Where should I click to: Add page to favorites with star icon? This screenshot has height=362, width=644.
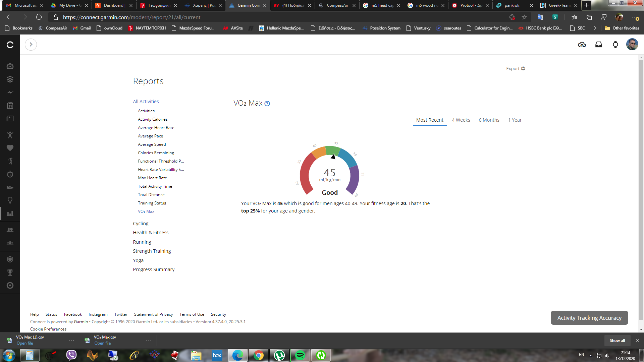524,17
